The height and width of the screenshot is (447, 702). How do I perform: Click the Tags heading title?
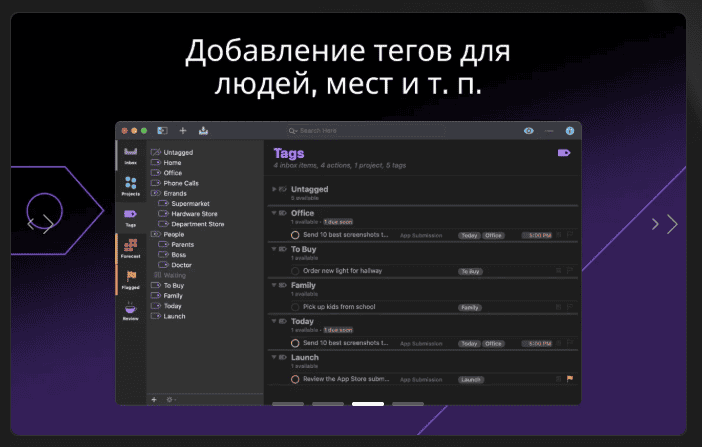(x=289, y=153)
